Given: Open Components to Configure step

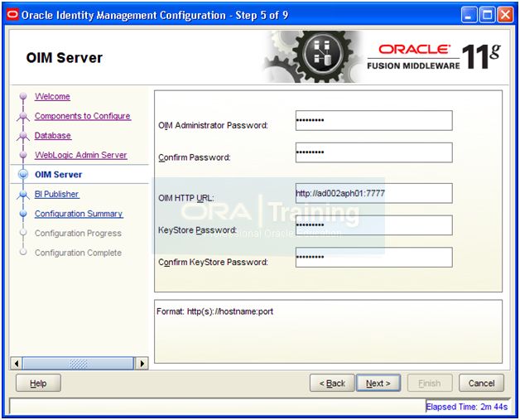Looking at the screenshot, I should pyautogui.click(x=83, y=116).
